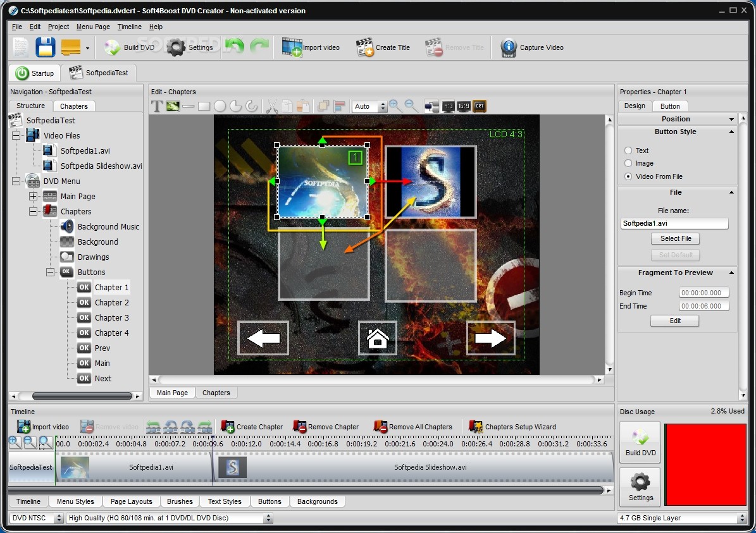Click the align objects icon

pos(339,106)
